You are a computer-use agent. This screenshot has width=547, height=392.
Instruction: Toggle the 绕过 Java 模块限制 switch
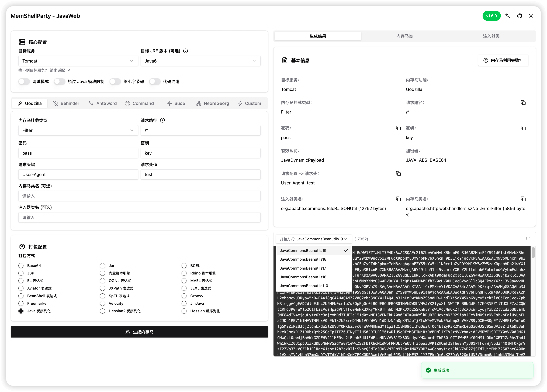point(60,82)
